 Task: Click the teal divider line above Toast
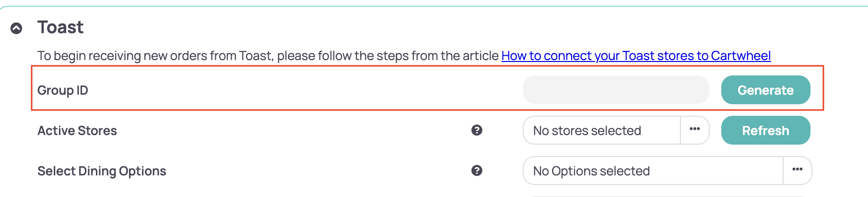coord(432,6)
